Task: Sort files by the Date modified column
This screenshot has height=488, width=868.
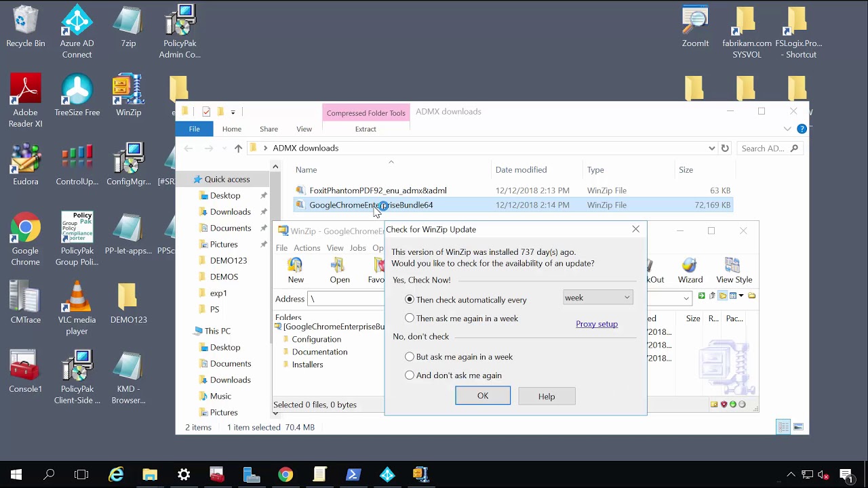Action: click(521, 169)
